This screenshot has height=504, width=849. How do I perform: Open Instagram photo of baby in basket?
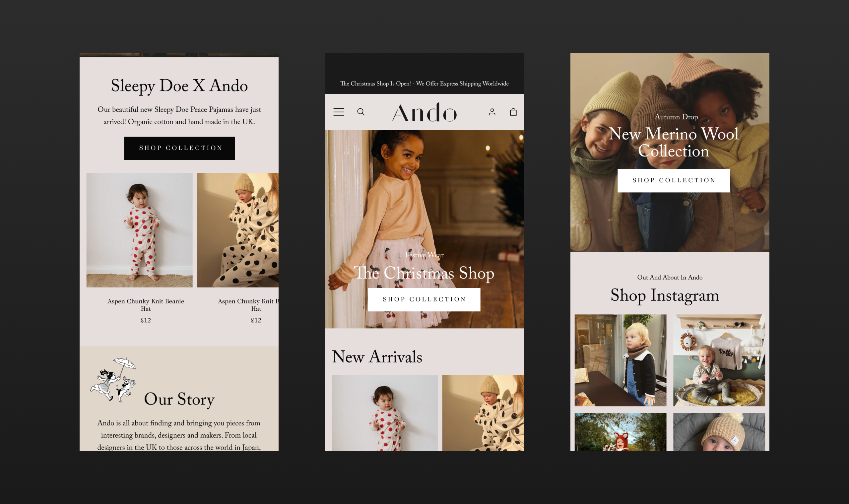pyautogui.click(x=719, y=360)
